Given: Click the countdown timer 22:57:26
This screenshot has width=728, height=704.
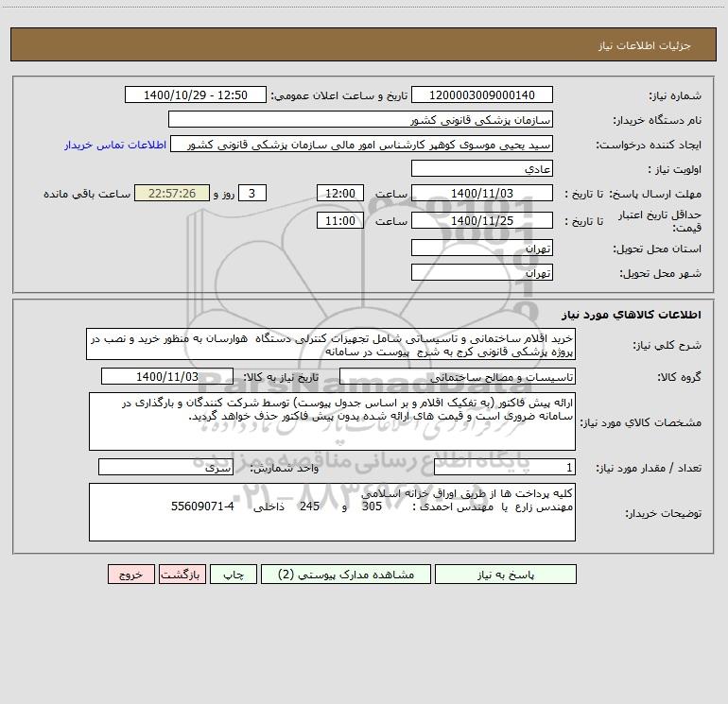Looking at the screenshot, I should [x=172, y=193].
